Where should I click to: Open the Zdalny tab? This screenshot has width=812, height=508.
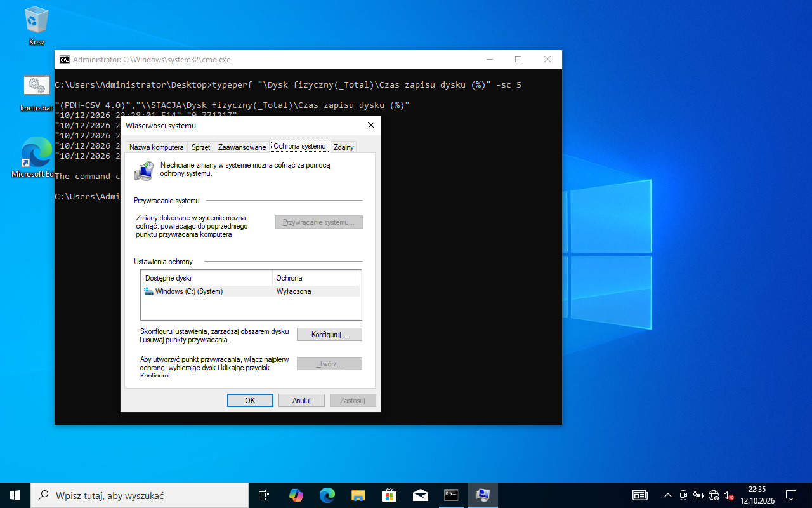pyautogui.click(x=343, y=147)
